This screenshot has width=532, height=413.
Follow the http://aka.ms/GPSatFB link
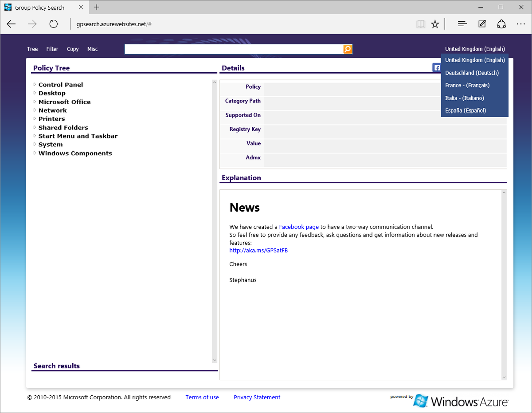pos(258,250)
